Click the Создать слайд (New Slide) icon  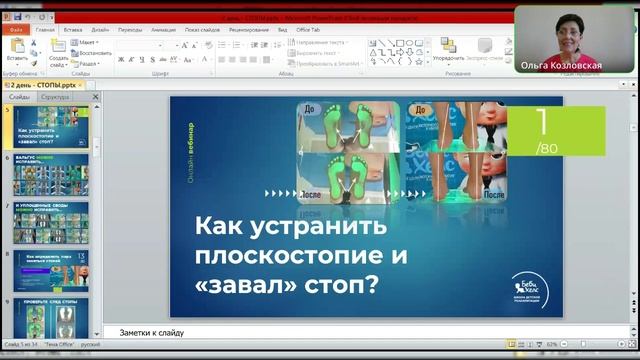(58, 46)
